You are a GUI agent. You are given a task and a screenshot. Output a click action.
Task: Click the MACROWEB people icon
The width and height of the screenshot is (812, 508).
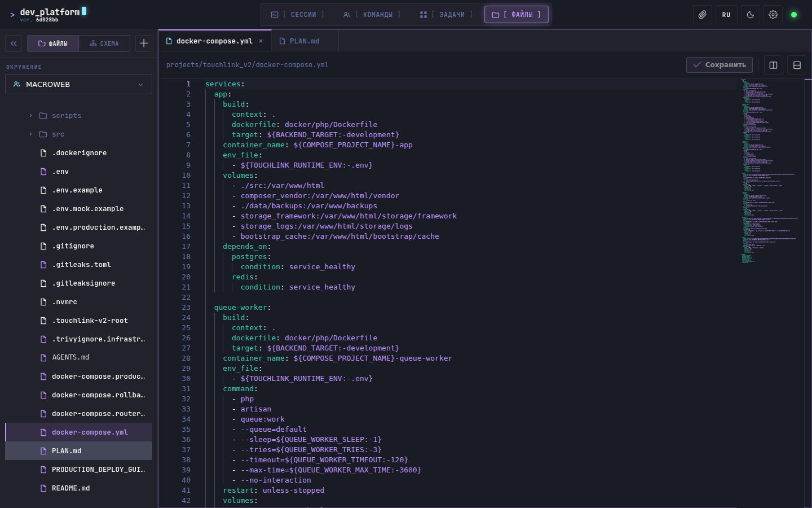17,84
